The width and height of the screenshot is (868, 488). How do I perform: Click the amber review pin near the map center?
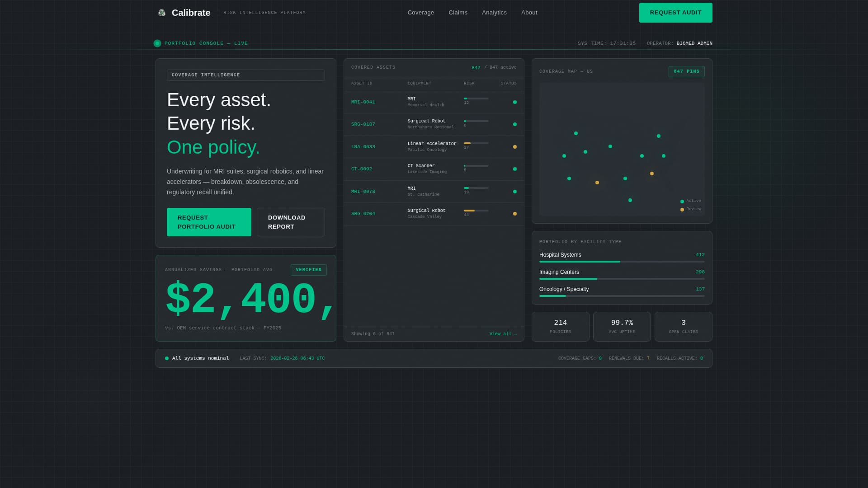[x=652, y=174]
